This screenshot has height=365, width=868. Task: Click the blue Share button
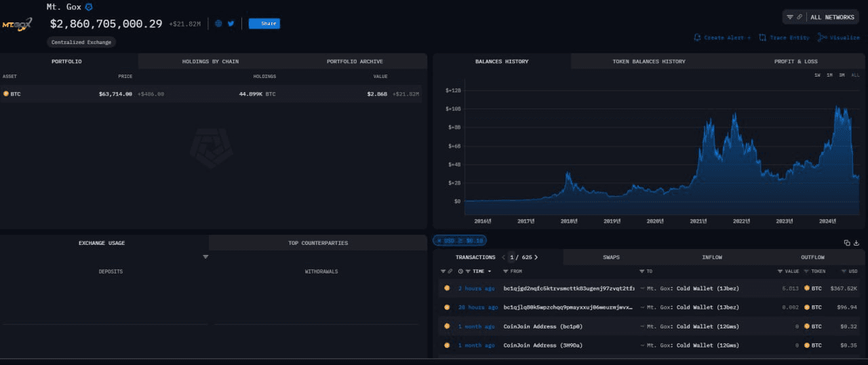(x=264, y=23)
